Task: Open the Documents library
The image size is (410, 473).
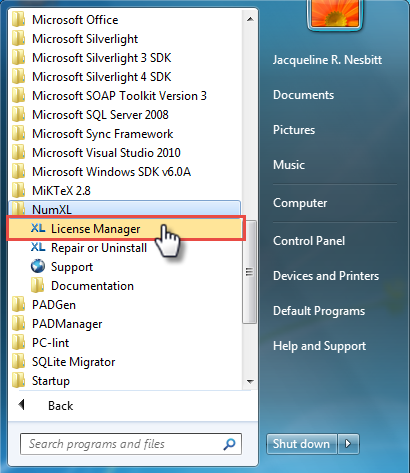Action: (x=303, y=95)
